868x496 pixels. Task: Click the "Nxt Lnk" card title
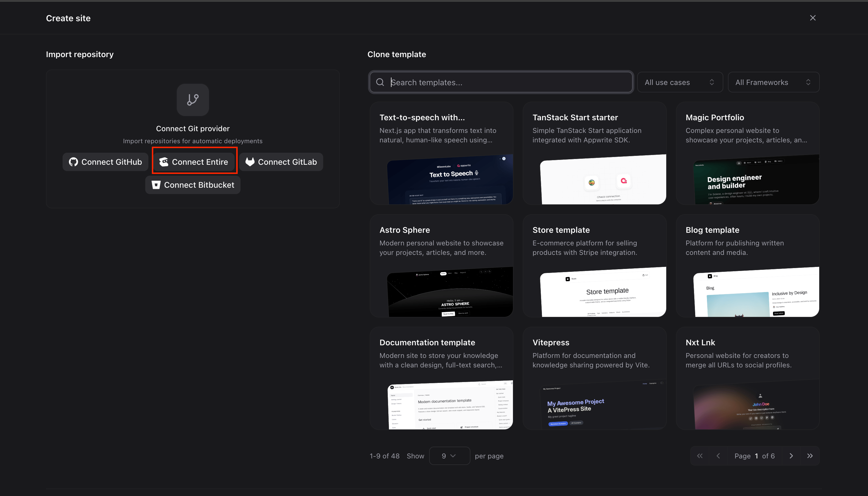point(700,342)
